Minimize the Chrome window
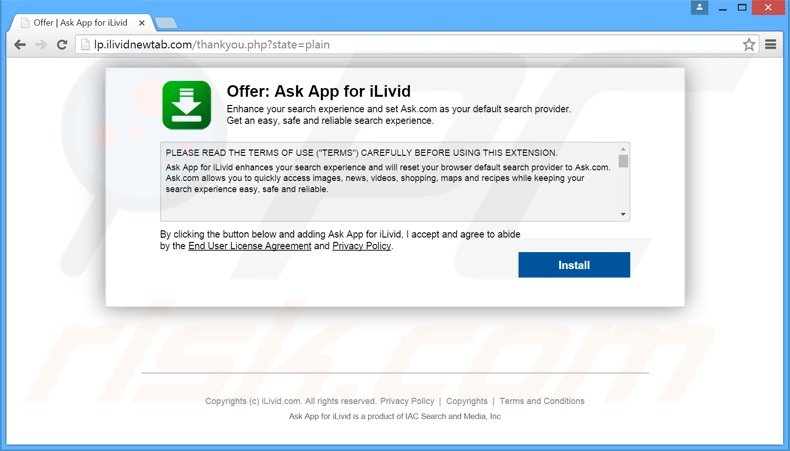 [722, 8]
